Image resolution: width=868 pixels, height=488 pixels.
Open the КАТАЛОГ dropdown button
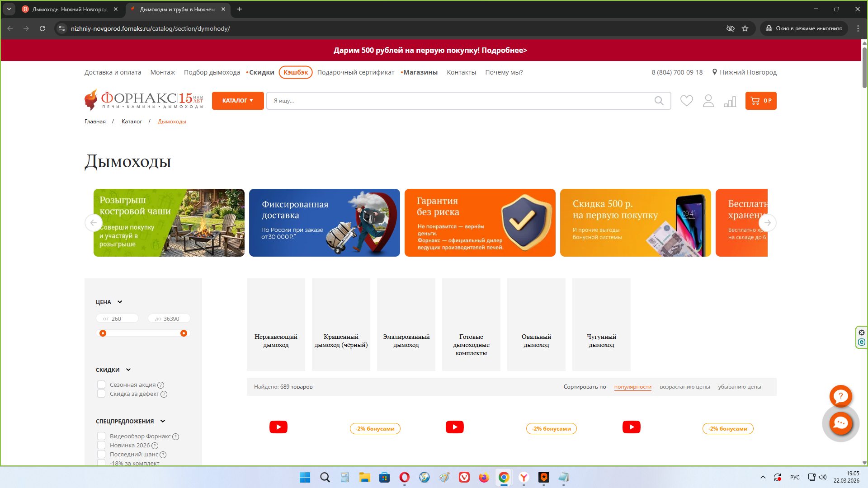tap(237, 101)
